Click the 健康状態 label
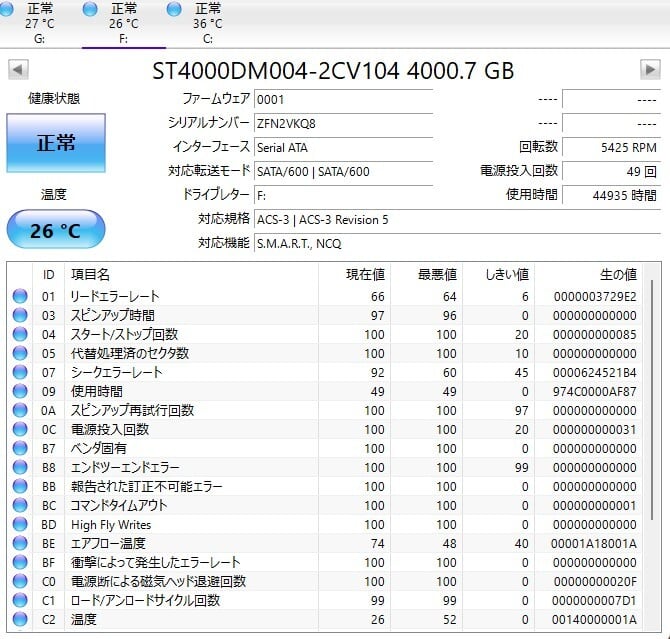The height and width of the screenshot is (639, 670). point(54,99)
